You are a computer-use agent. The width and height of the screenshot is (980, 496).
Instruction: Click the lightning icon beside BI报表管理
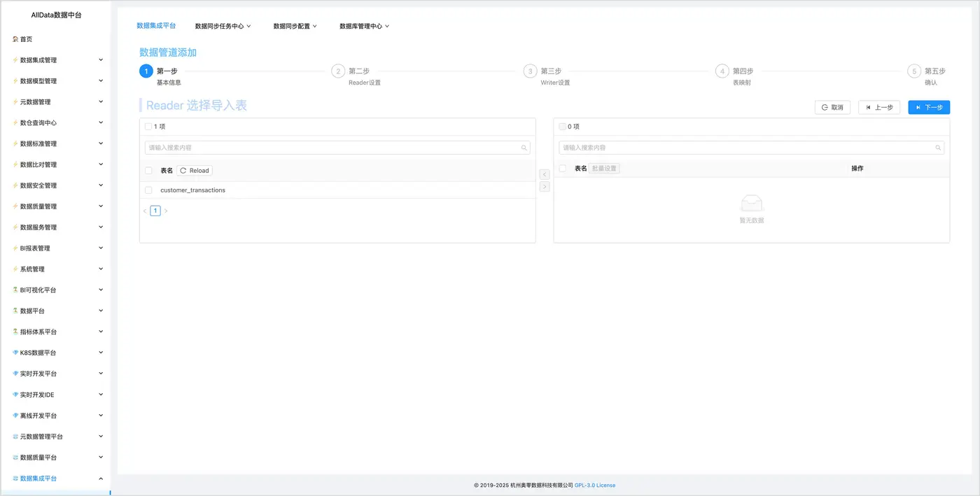pos(15,248)
